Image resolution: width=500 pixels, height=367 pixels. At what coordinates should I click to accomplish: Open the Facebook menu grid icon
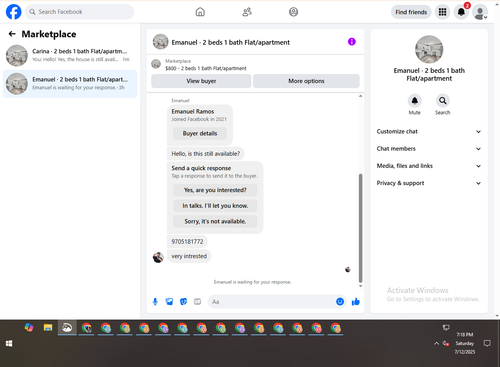[442, 12]
